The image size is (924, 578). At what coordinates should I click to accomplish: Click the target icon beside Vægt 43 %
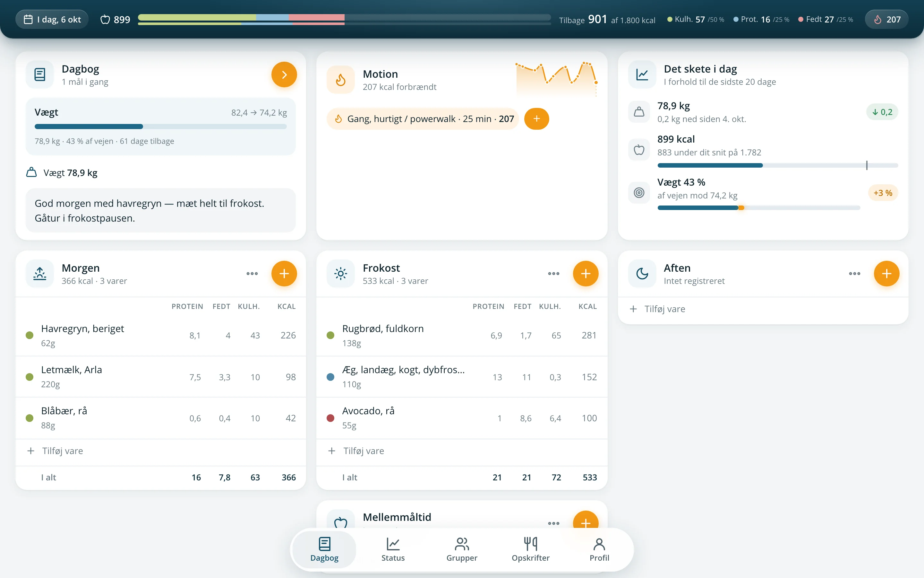click(x=639, y=193)
